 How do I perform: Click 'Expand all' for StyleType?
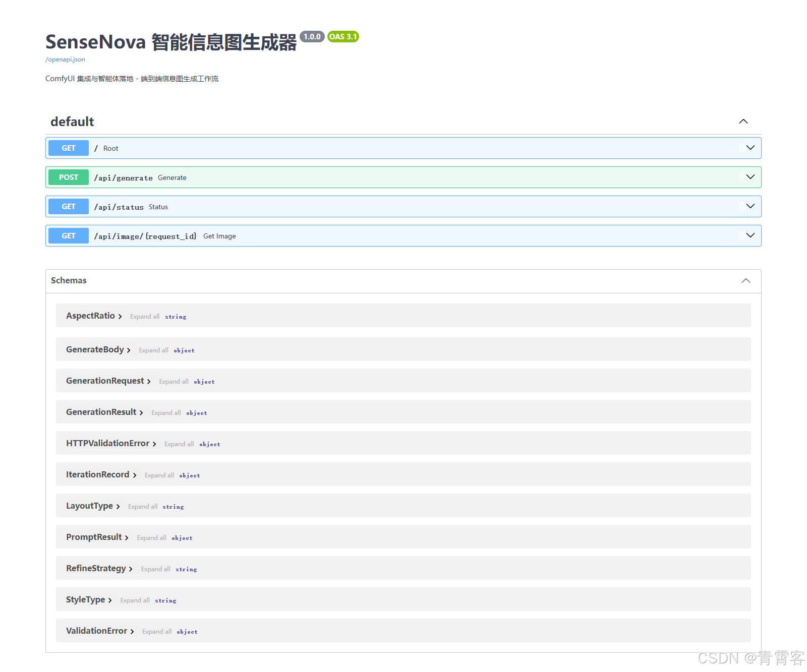point(135,600)
